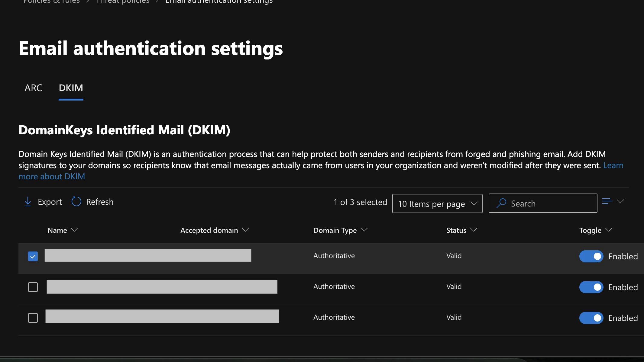Viewport: 644px width, 362px height.
Task: Click Valid status in the third row
Action: [x=454, y=317]
